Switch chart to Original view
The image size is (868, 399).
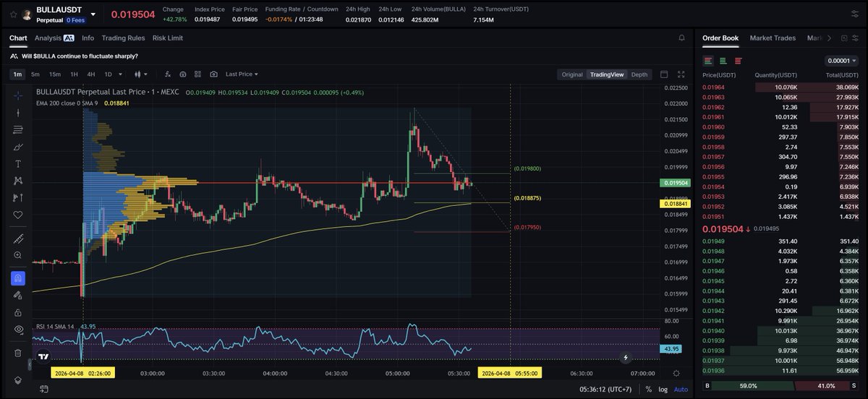tap(572, 74)
